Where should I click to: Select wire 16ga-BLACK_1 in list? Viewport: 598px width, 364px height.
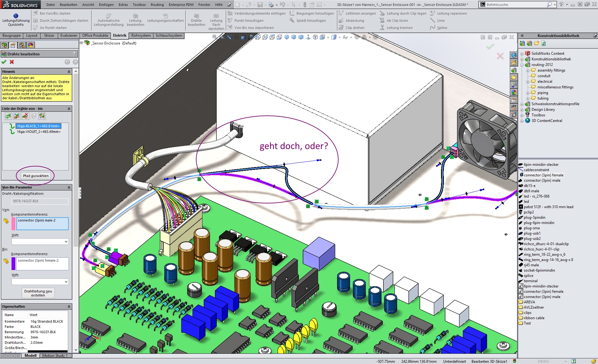(x=38, y=126)
